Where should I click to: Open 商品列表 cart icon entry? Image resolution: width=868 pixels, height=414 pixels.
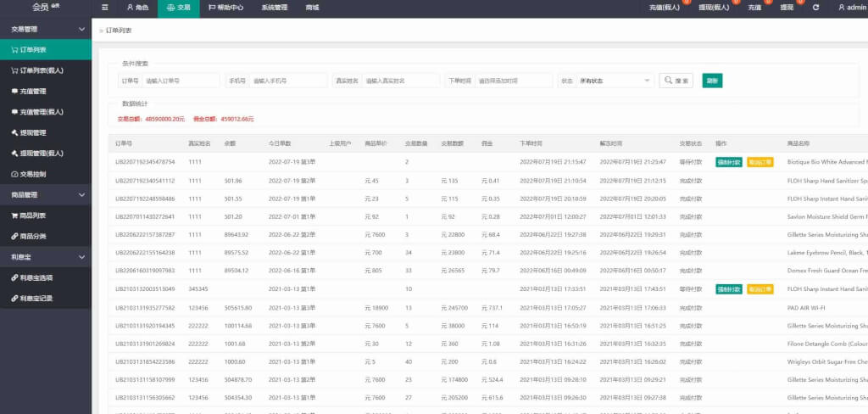[x=46, y=215]
